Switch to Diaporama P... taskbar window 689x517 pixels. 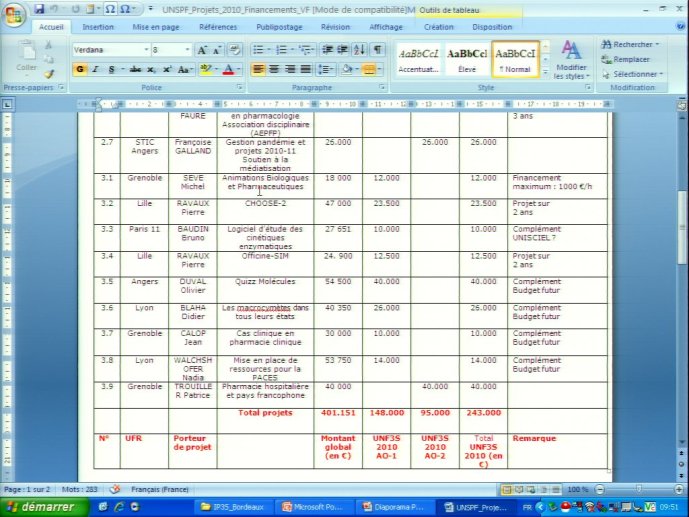point(393,507)
